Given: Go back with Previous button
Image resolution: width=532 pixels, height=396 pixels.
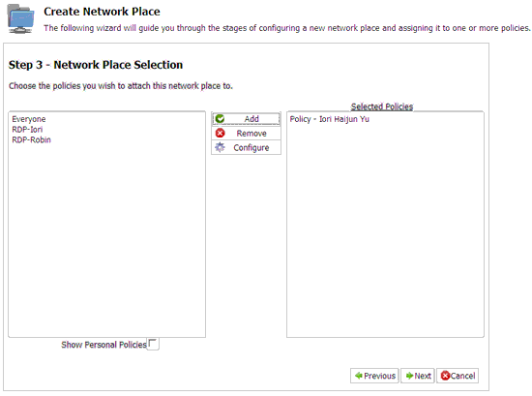Looking at the screenshot, I should pos(374,376).
